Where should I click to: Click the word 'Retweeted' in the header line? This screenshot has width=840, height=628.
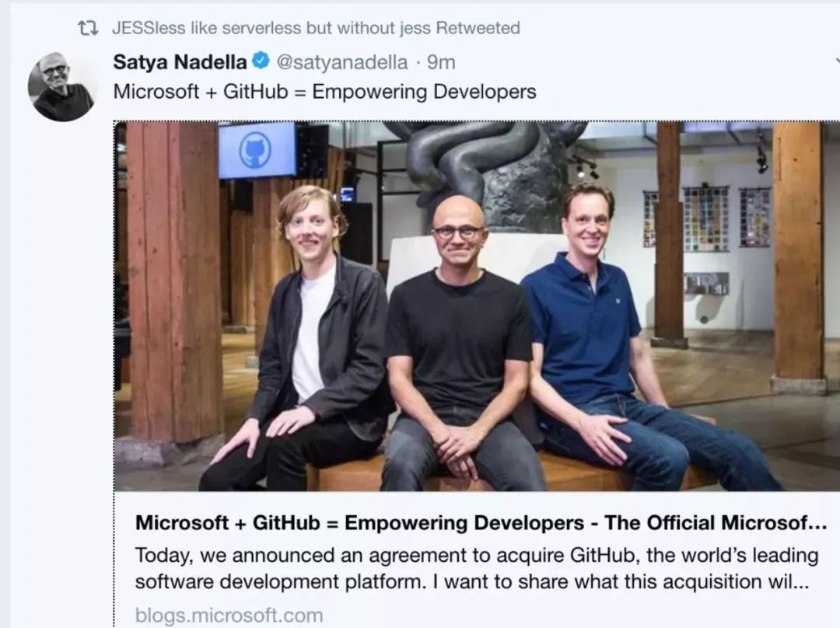click(478, 28)
